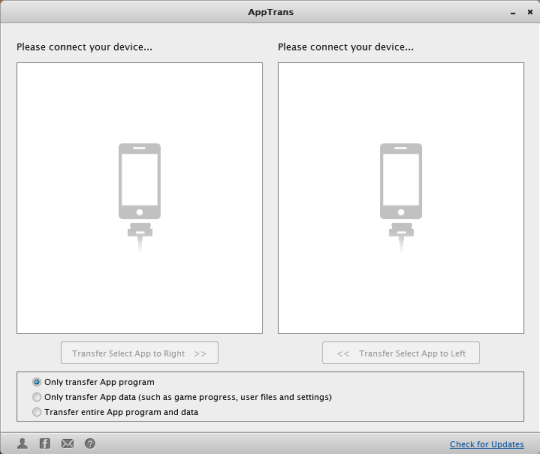The height and width of the screenshot is (454, 540).
Task: Click the email envelope icon
Action: [68, 443]
